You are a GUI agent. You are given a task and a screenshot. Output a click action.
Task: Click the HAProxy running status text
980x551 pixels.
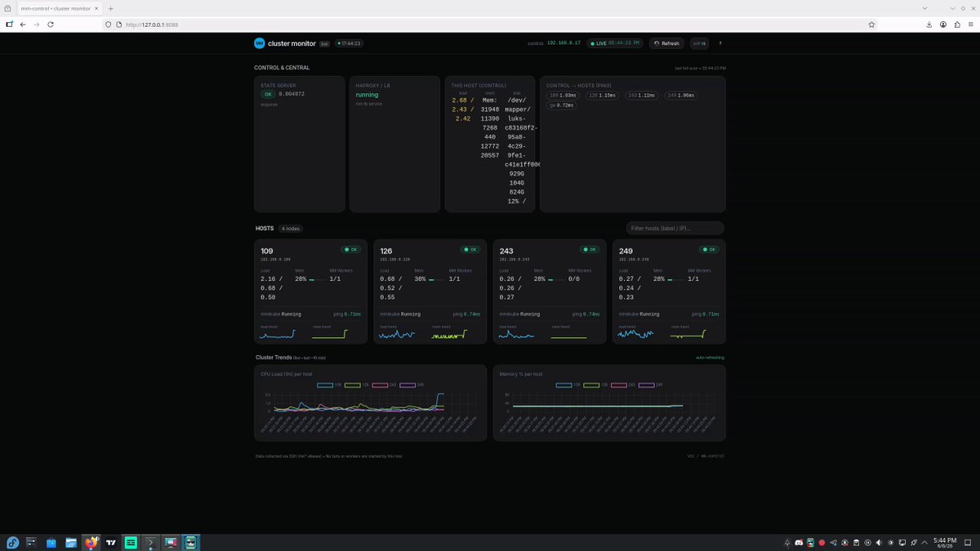pos(367,95)
